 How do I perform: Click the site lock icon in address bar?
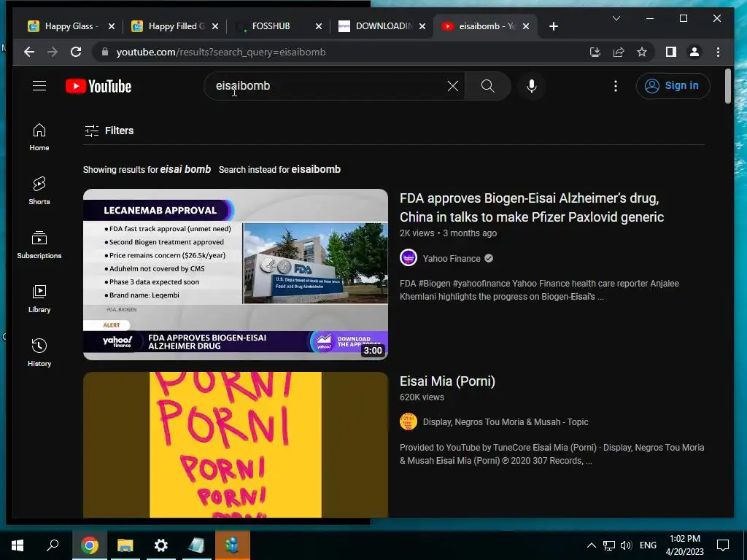(x=105, y=52)
